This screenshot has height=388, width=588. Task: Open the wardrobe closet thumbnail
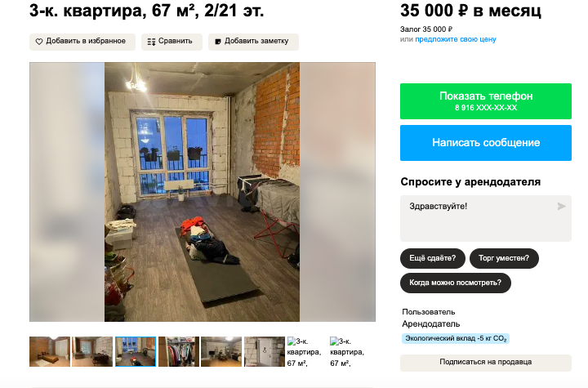click(x=179, y=351)
